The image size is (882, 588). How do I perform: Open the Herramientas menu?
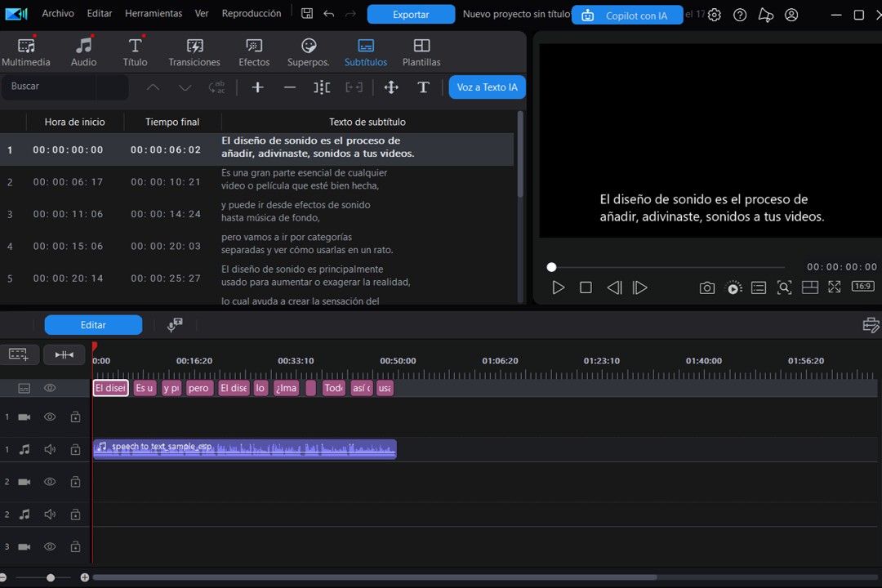tap(153, 13)
